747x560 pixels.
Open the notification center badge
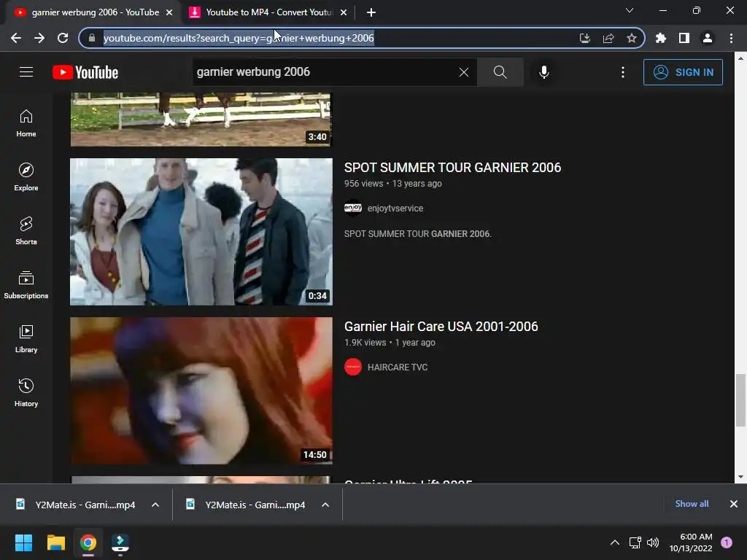727,542
